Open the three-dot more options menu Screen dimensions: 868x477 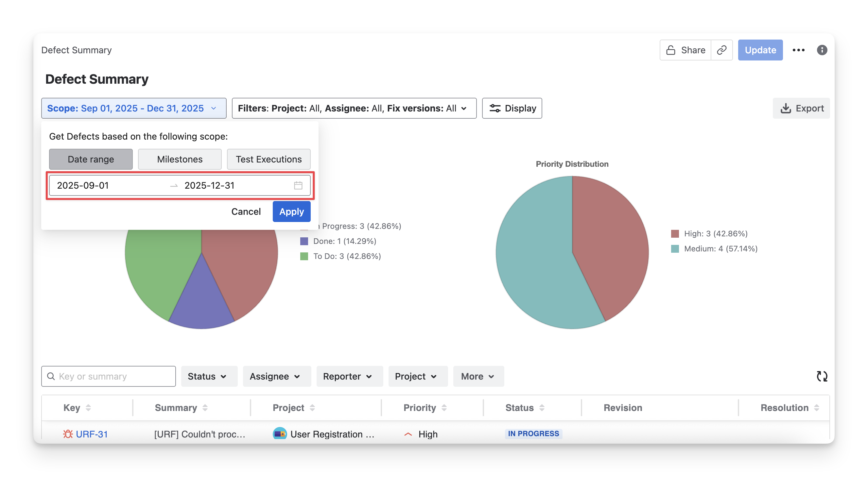point(798,50)
